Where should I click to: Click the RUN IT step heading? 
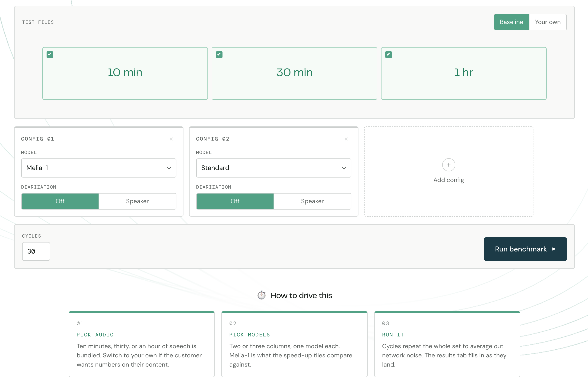(x=393, y=335)
